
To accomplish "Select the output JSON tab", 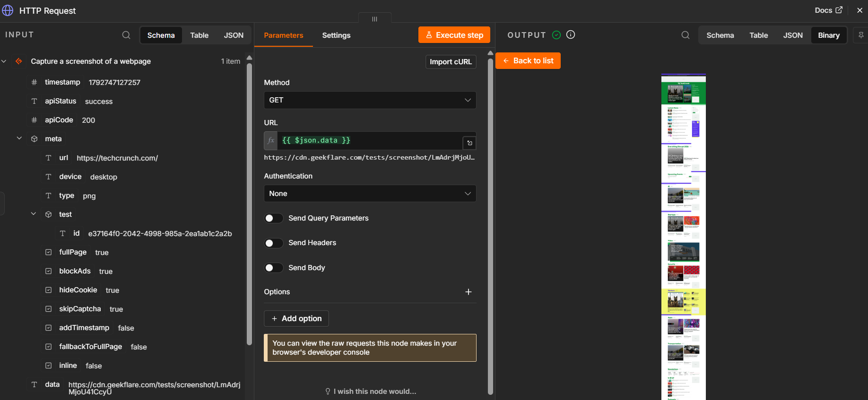I will tap(793, 35).
